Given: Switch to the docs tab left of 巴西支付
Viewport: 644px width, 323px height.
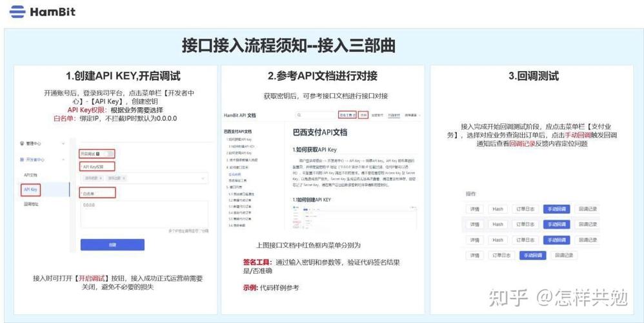Looking at the screenshot, I should [x=377, y=116].
